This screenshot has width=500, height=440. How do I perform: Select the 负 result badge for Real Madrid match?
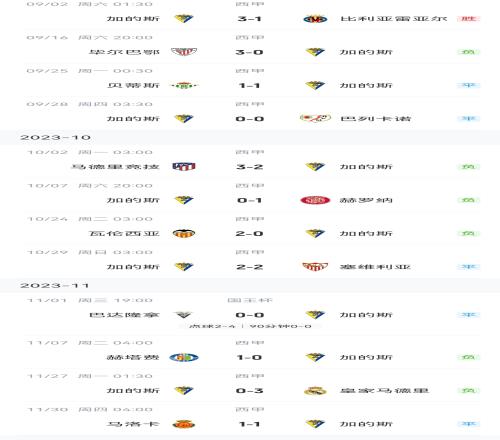[x=468, y=390]
